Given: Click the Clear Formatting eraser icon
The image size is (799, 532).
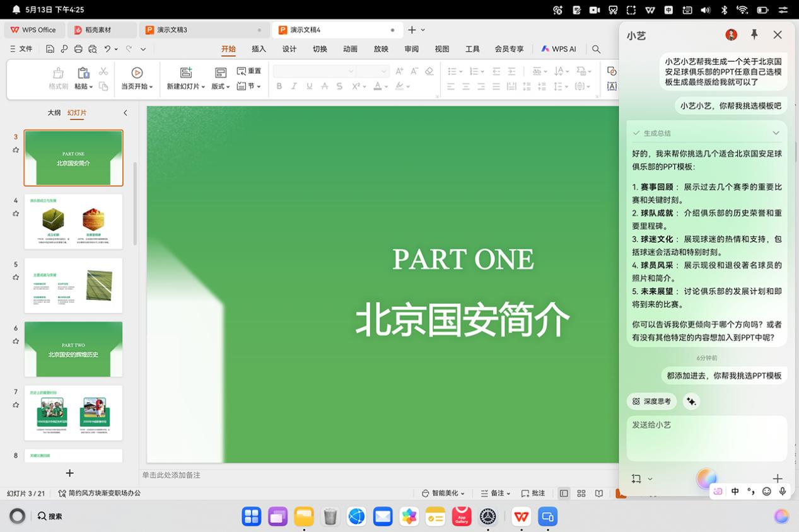Looking at the screenshot, I should pyautogui.click(x=429, y=71).
